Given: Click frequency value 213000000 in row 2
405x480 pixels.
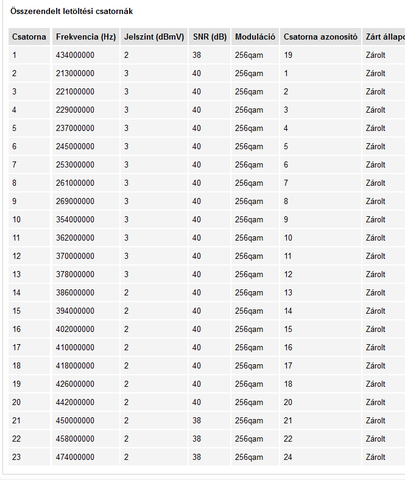Looking at the screenshot, I should [x=75, y=73].
